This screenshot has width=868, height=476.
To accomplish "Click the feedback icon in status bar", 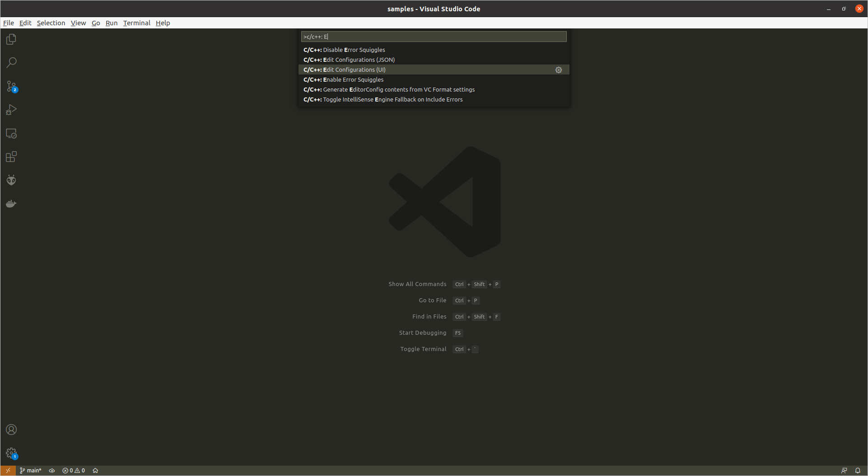I will (844, 471).
